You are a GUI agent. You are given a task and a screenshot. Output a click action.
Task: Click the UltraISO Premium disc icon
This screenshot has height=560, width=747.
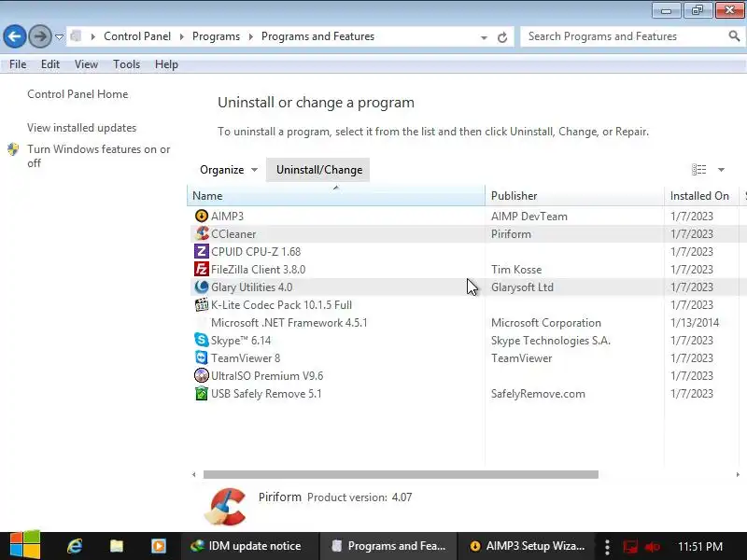point(202,376)
